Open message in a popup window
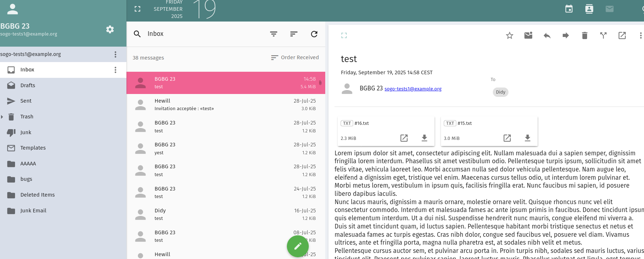The image size is (644, 259). point(622,36)
